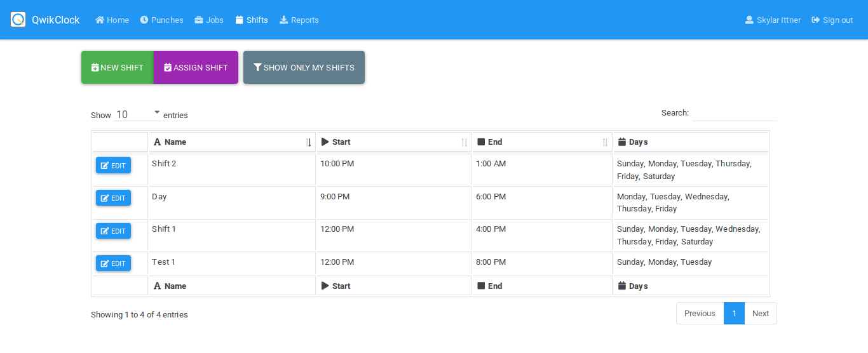Sort table by Name column header

pyautogui.click(x=232, y=142)
